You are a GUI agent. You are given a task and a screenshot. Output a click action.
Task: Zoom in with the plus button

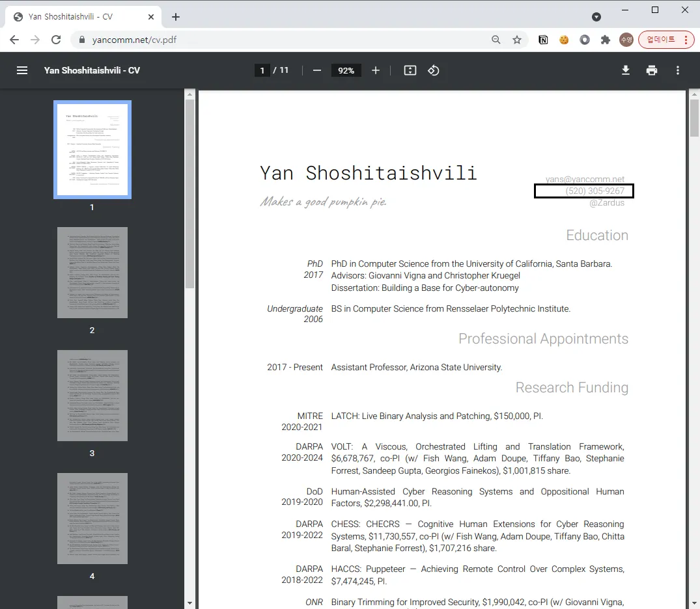pos(376,70)
